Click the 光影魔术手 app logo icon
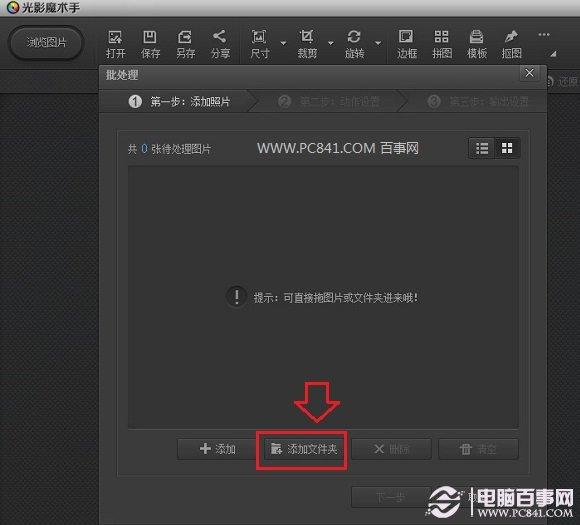 click(x=13, y=7)
